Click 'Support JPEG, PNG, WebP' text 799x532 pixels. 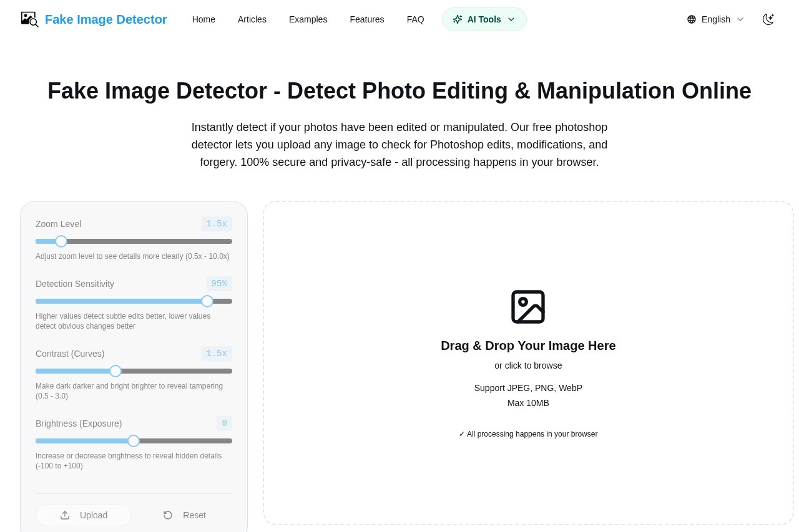528,388
